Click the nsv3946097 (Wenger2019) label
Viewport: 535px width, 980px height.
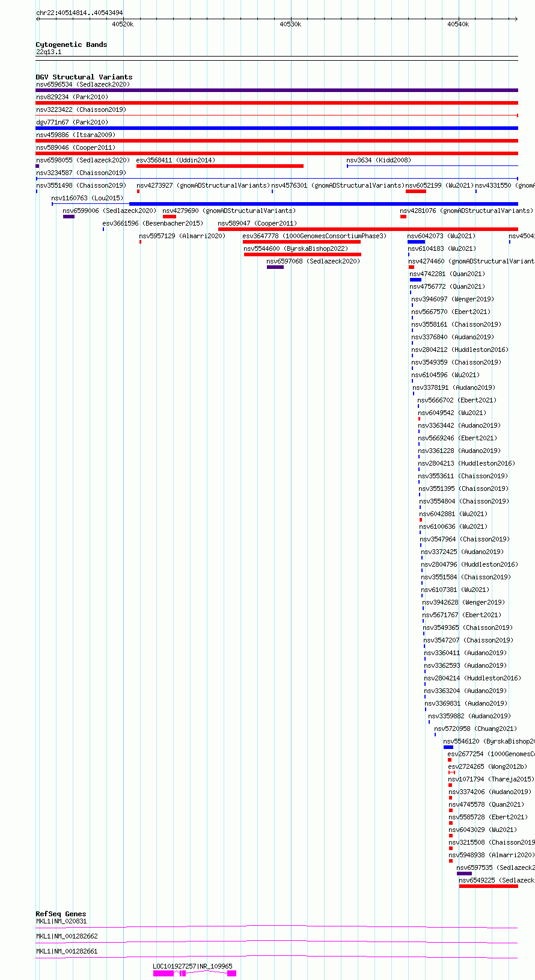(x=453, y=299)
